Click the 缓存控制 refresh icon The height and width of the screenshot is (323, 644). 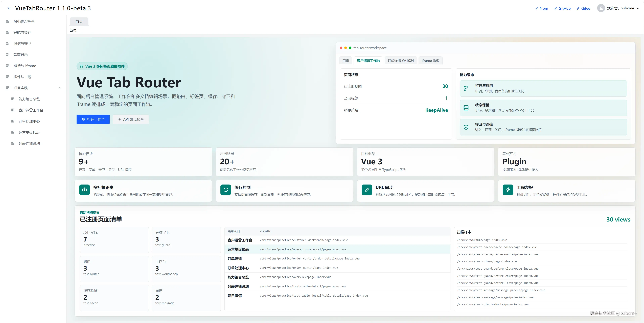(225, 190)
